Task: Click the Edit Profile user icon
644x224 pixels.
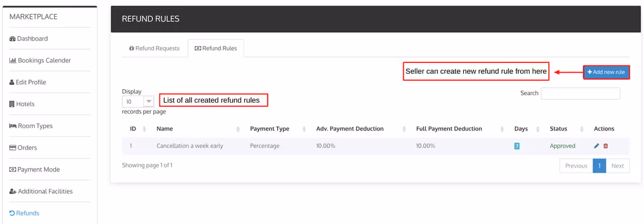Action: [12, 82]
